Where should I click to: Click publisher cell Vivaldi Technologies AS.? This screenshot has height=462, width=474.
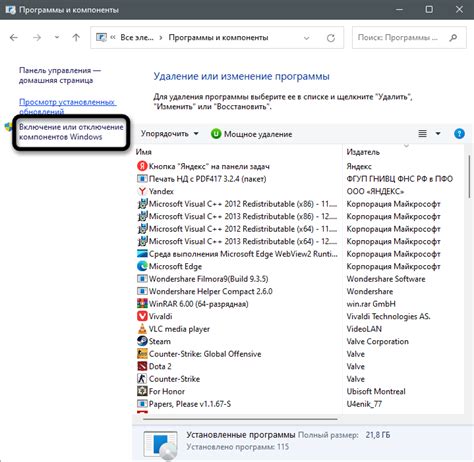coord(388,316)
